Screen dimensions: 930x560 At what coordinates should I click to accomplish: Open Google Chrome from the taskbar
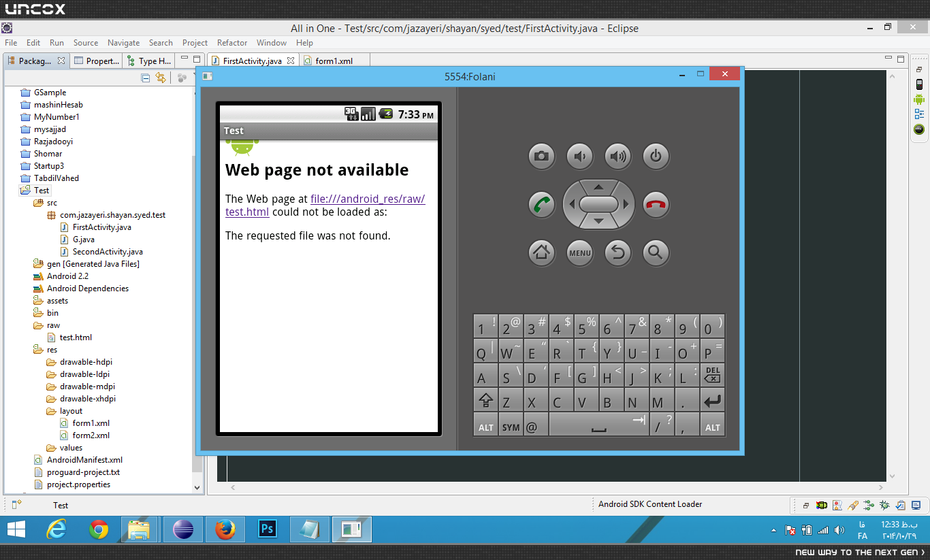99,529
